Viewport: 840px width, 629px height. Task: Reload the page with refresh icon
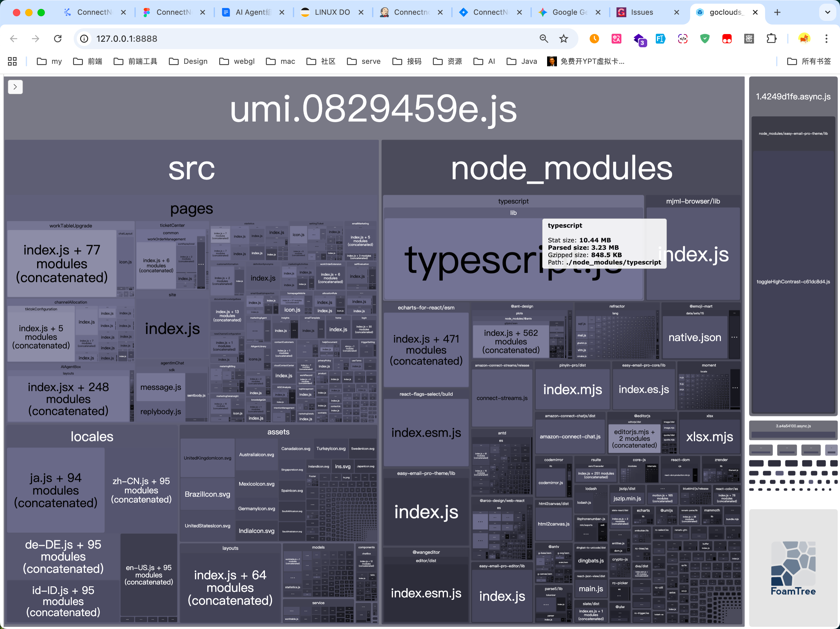(x=57, y=39)
